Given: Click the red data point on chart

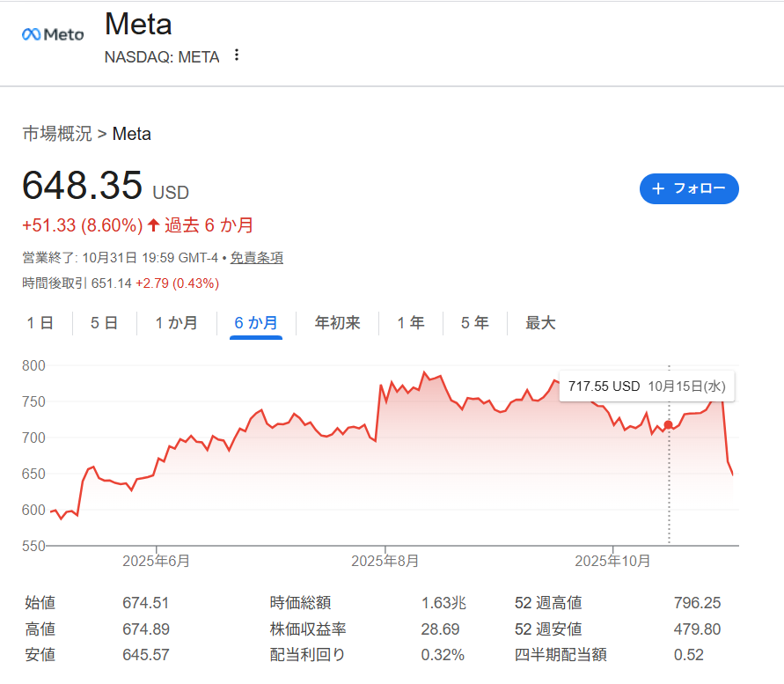Looking at the screenshot, I should click(669, 425).
